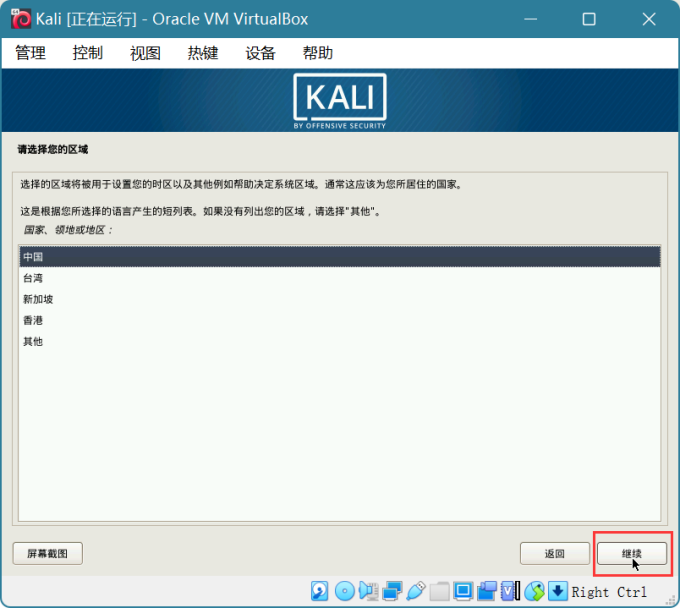Open the audio settings status icon
The height and width of the screenshot is (609, 681).
[368, 592]
